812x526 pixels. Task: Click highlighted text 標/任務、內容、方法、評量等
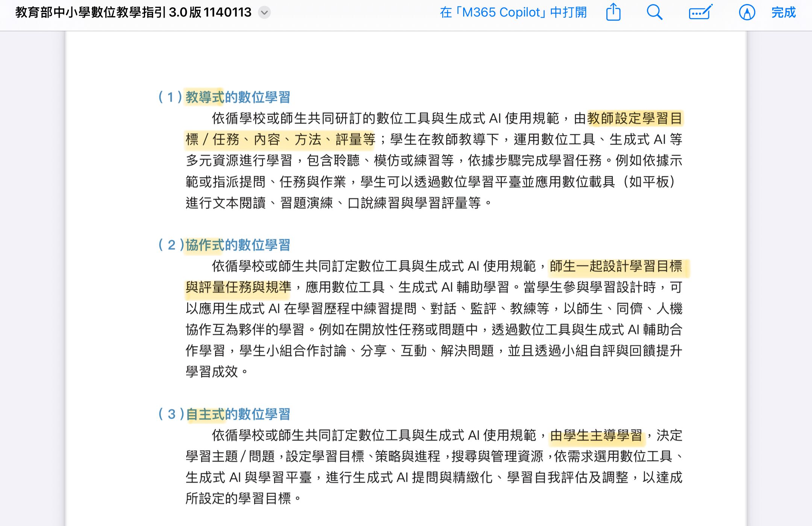(280, 139)
